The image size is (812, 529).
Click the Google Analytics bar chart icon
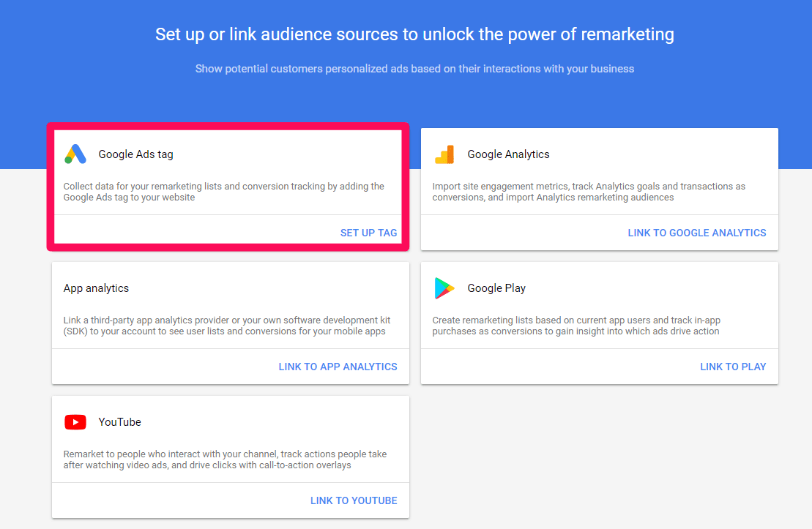tap(444, 154)
